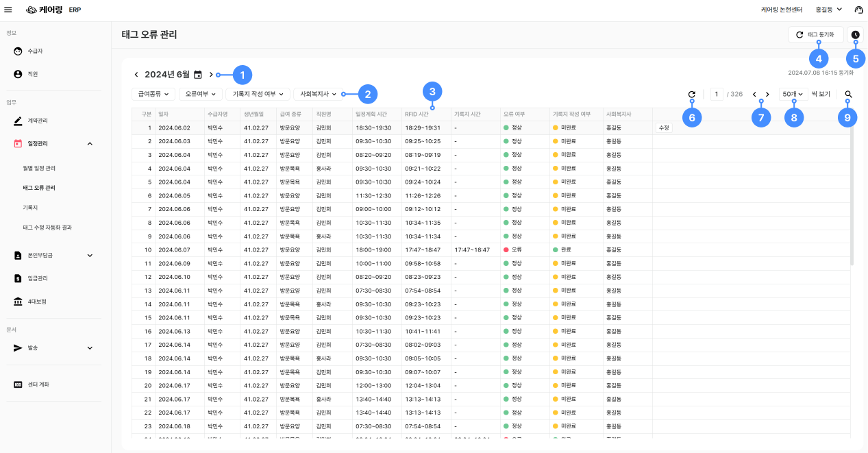Expand the 본인부담금 sidebar menu
This screenshot has width=868, height=453.
tap(90, 256)
